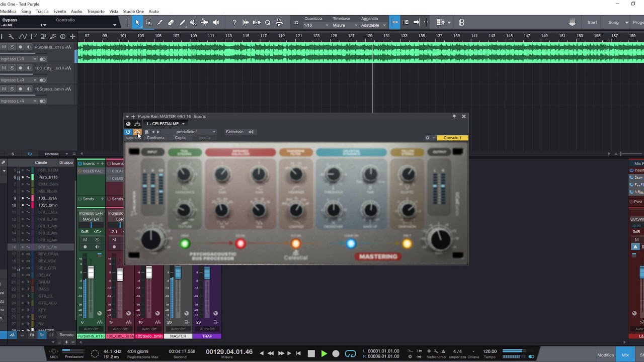Expand the 1 - CELESTIALME insert selector

click(166, 124)
